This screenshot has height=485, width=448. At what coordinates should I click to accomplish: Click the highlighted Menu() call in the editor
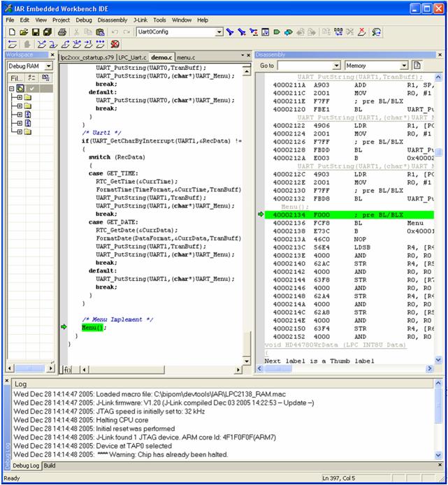coord(92,327)
